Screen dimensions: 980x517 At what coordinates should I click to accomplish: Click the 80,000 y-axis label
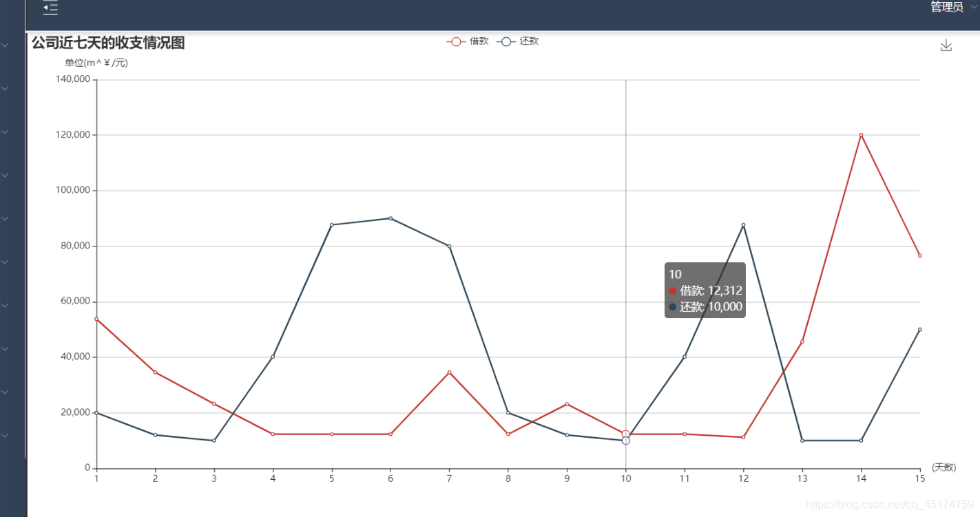(x=75, y=246)
